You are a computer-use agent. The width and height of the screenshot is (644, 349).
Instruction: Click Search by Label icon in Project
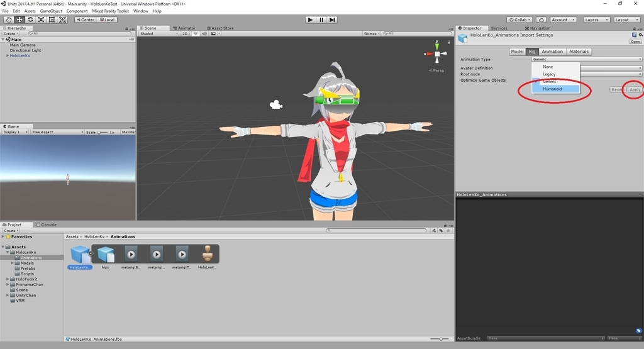click(x=441, y=231)
